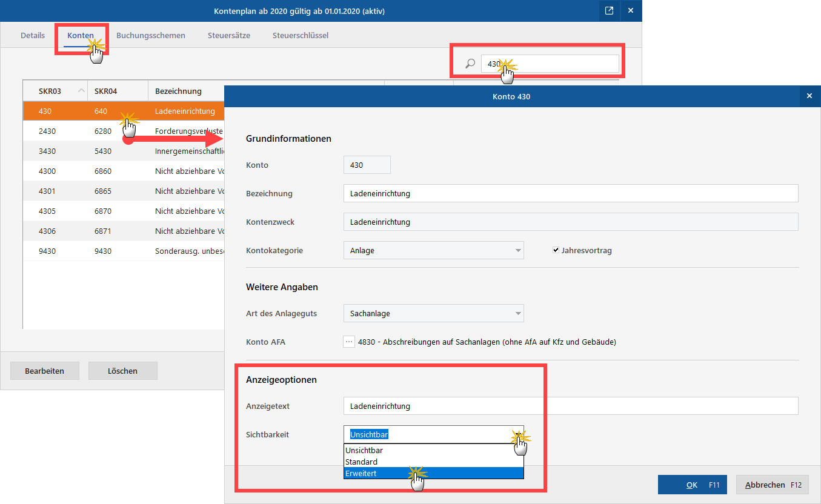Click the Anzeigetext input field
The image size is (821, 504).
[571, 406]
